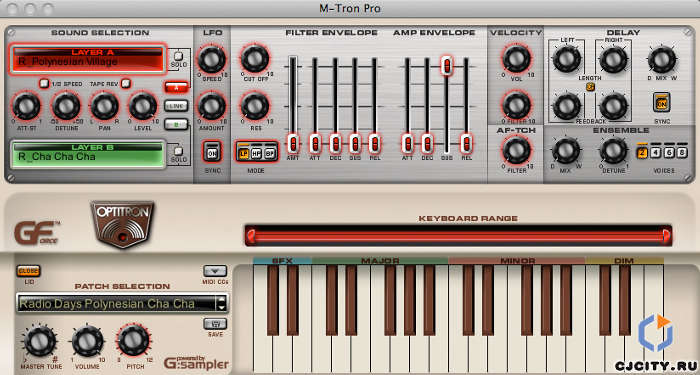Open the Patch Selection dropdown

point(117,304)
